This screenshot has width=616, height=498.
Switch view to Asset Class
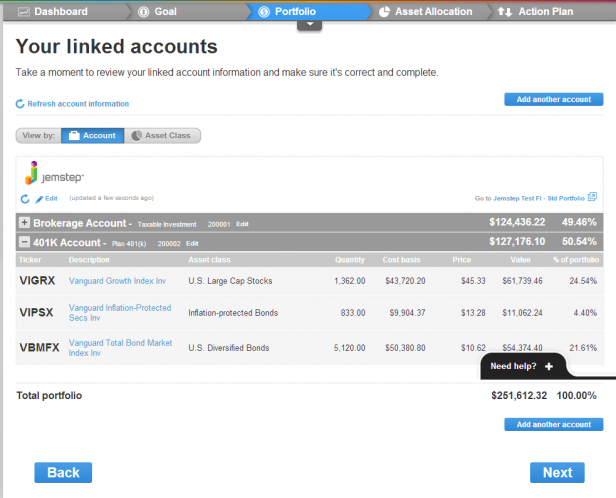(x=165, y=136)
